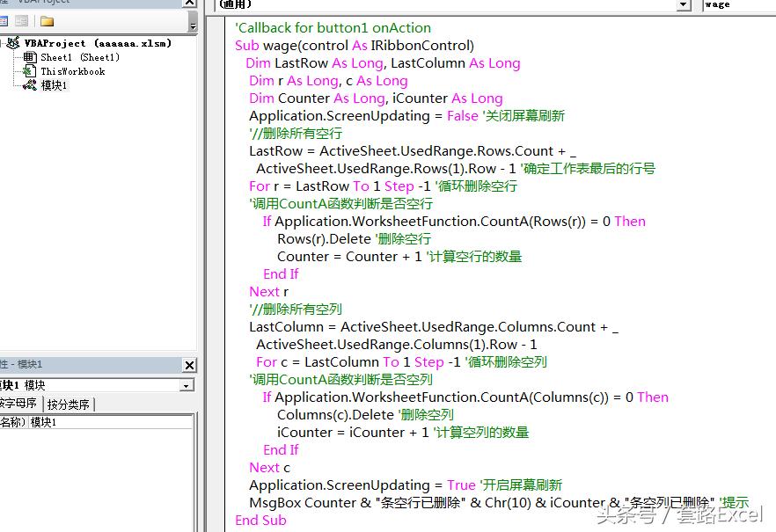776x532 pixels.
Task: Select 模块1 module in project tree
Action: [x=54, y=85]
